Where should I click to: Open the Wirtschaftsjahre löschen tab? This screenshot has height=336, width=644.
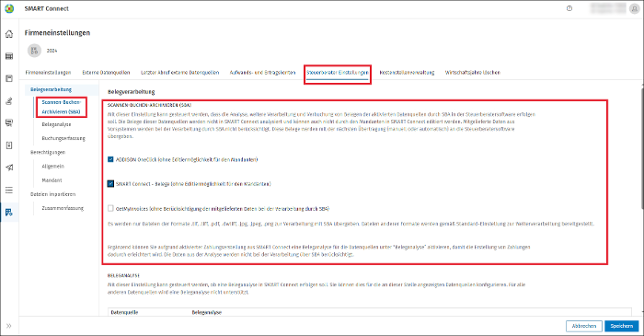coord(473,73)
